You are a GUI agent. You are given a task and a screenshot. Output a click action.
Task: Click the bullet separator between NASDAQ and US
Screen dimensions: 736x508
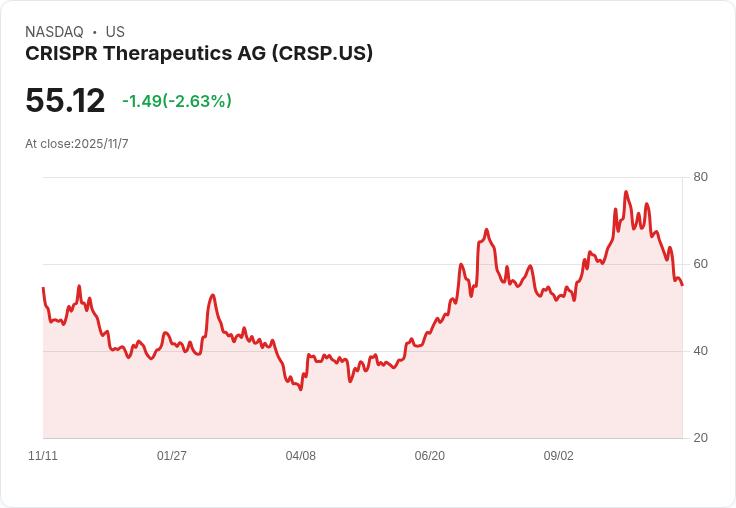pyautogui.click(x=94, y=32)
